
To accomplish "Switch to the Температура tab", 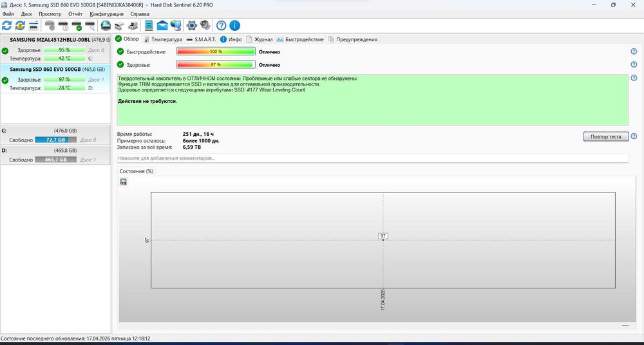I will [x=163, y=39].
